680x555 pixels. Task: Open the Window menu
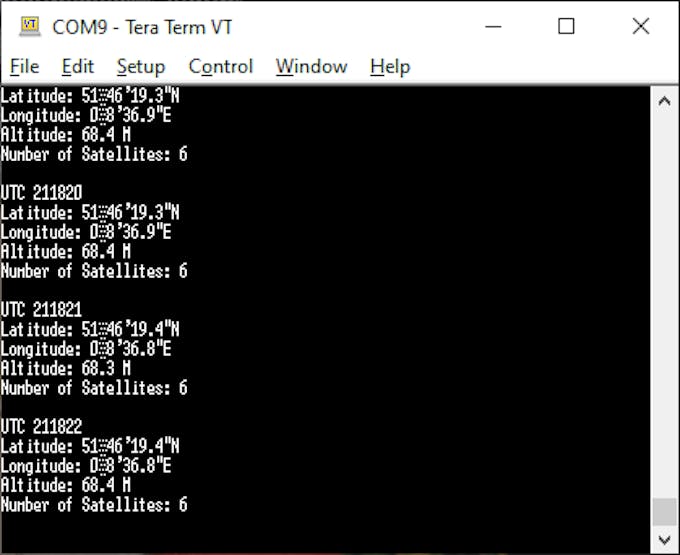[311, 67]
